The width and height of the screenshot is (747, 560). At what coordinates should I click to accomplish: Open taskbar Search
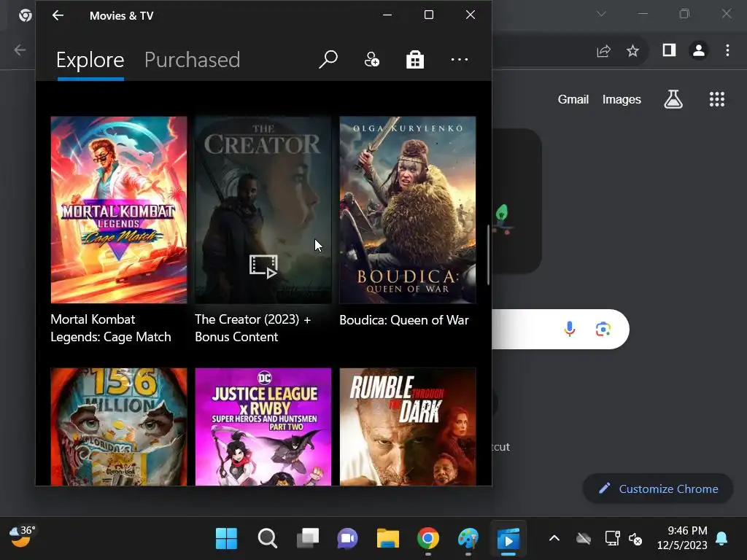point(267,539)
